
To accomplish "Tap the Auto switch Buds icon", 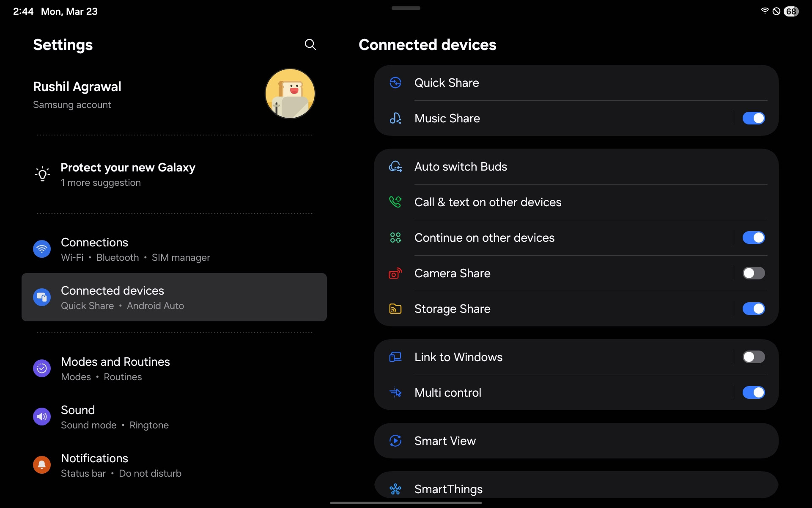I will pyautogui.click(x=395, y=166).
